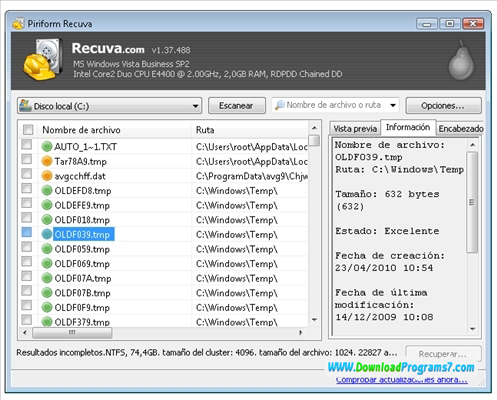The width and height of the screenshot is (497, 400).
Task: Maximize the Piriform Recuva window
Action: [449, 24]
